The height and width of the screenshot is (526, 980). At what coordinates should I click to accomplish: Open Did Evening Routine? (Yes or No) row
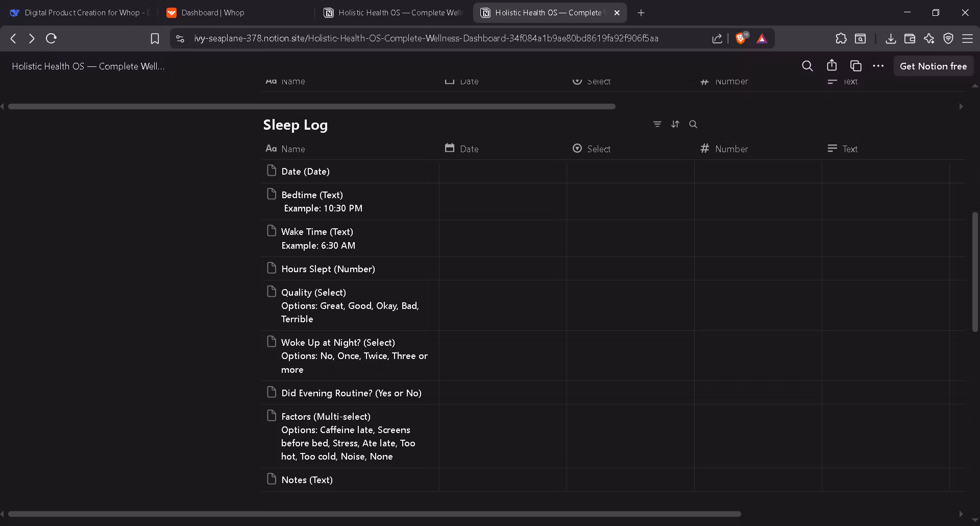tap(350, 393)
